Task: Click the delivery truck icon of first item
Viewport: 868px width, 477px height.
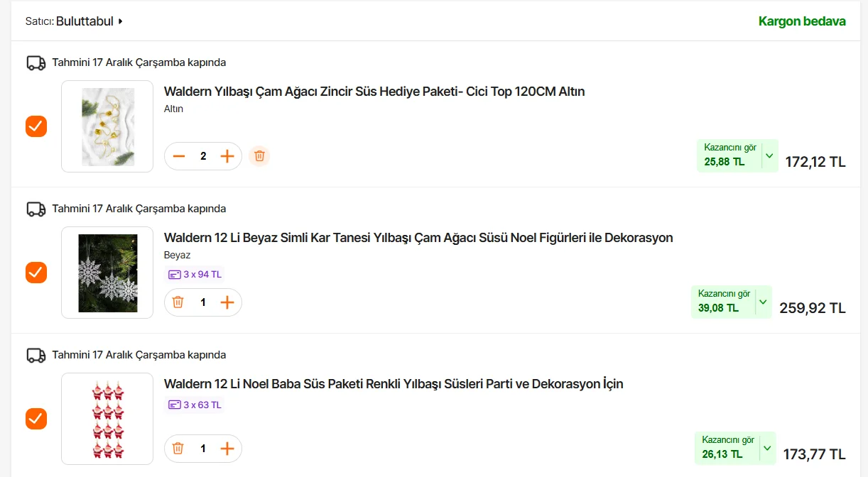Action: click(36, 62)
